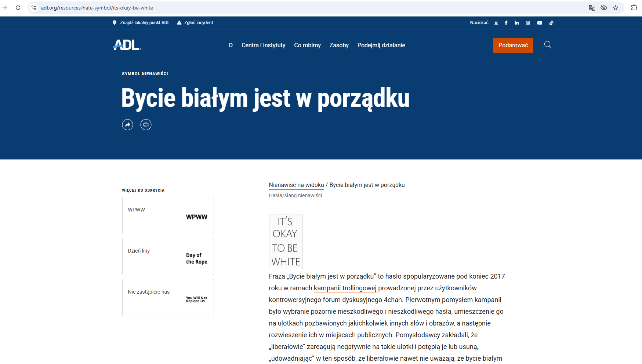
Task: Open ADL's X (Twitter) profile icon
Action: 496,23
